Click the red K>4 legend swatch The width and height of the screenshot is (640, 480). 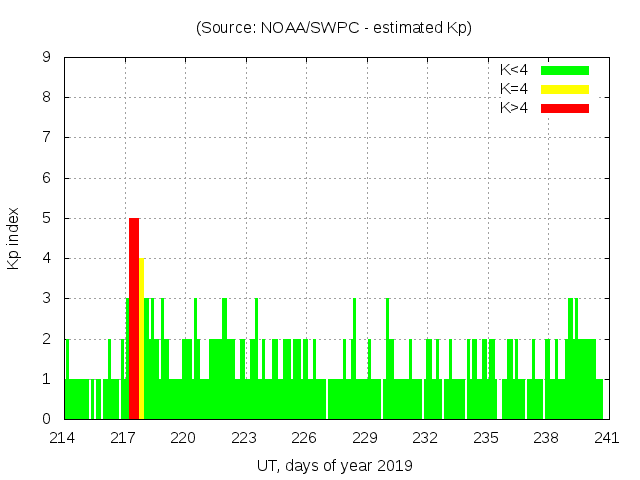point(565,108)
